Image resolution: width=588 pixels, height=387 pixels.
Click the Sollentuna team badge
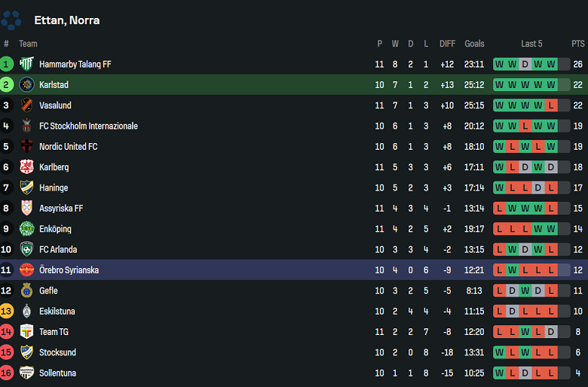pyautogui.click(x=27, y=373)
